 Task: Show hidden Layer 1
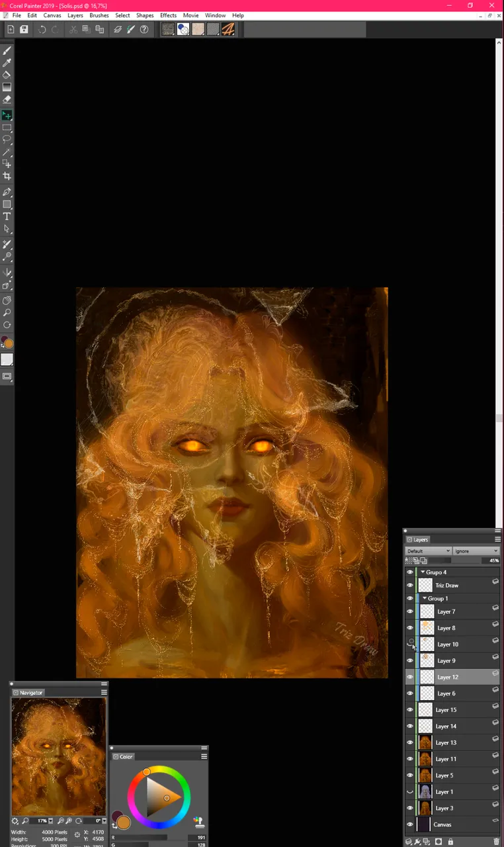click(409, 792)
